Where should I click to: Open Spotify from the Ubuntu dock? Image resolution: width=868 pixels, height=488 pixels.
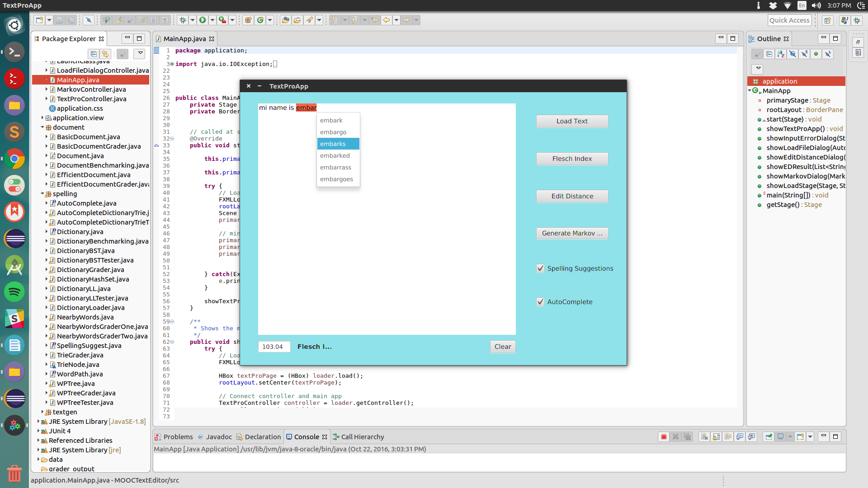click(14, 291)
